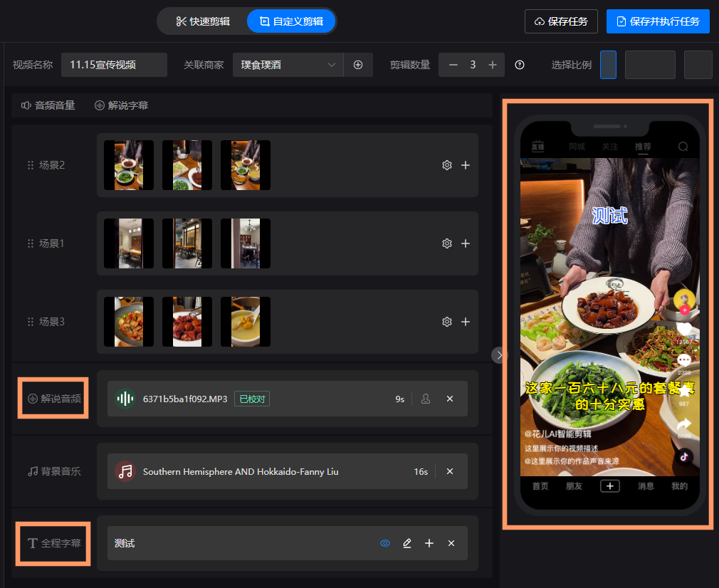Edit the 测试 subtitle with pencil icon

tap(407, 544)
